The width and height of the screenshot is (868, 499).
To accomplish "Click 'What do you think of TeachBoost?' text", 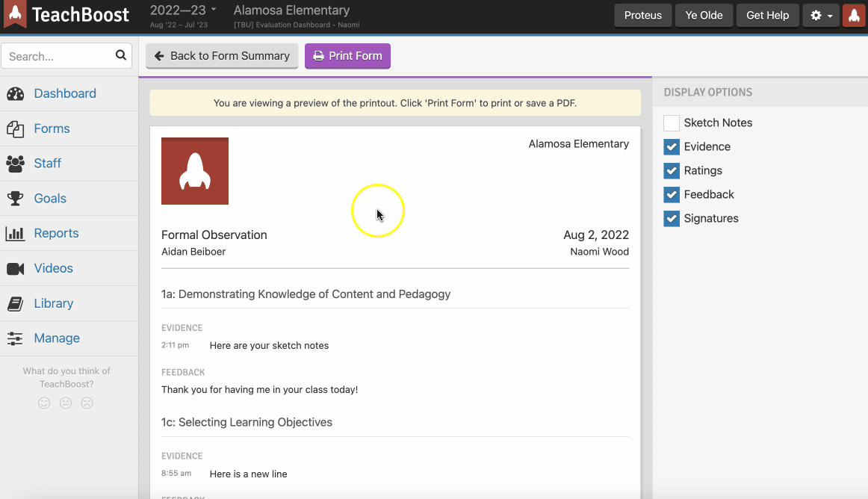I will [x=66, y=378].
